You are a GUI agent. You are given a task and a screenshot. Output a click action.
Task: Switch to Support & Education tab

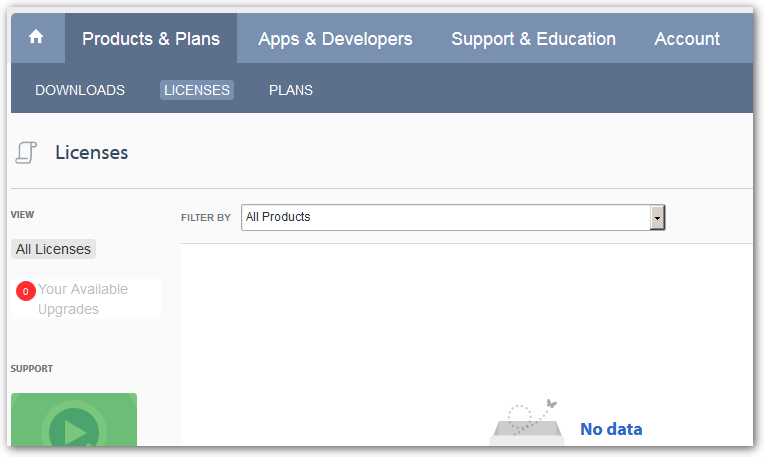pyautogui.click(x=534, y=38)
